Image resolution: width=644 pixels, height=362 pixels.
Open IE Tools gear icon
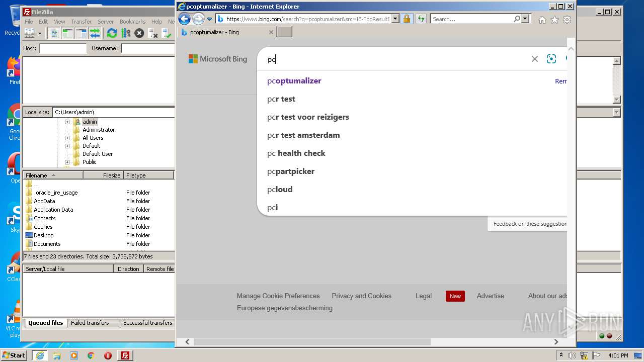tap(567, 20)
